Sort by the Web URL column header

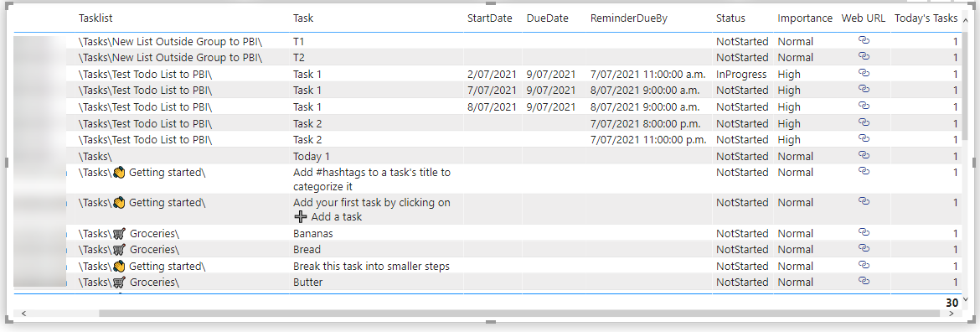click(x=863, y=18)
